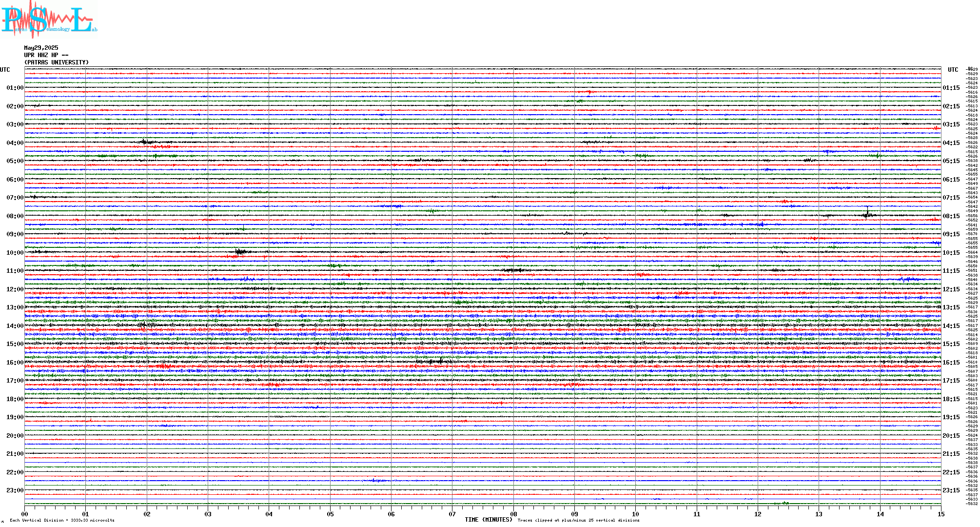The width and height of the screenshot is (980, 527).
Task: Click the 04 minute tick label
Action: (269, 514)
